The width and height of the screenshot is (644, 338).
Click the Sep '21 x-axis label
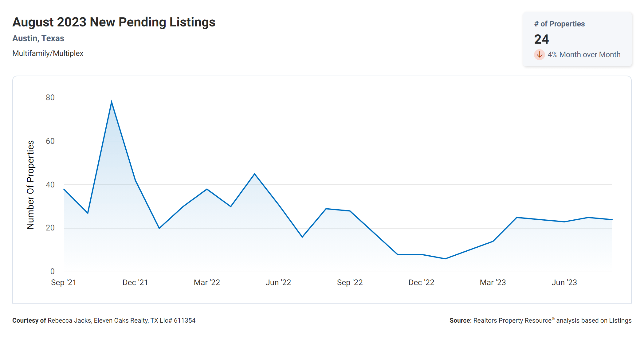64,282
